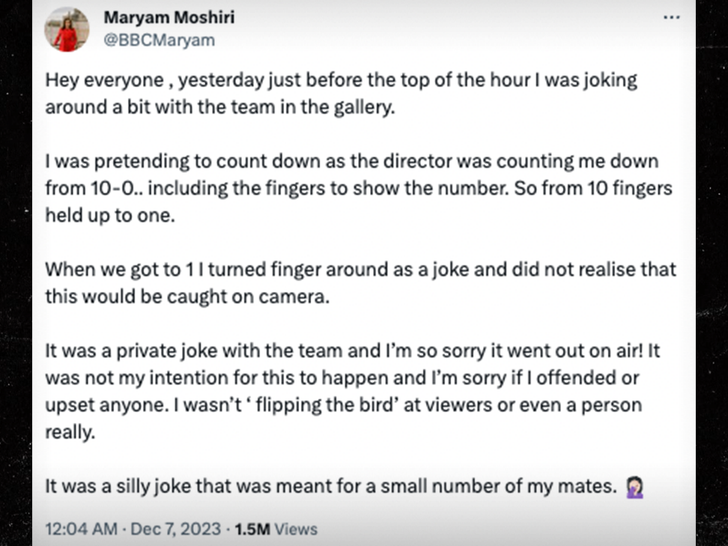Click the paragraph starting "Hey everyone"
Viewport: 728px width, 546px height.
pyautogui.click(x=340, y=93)
